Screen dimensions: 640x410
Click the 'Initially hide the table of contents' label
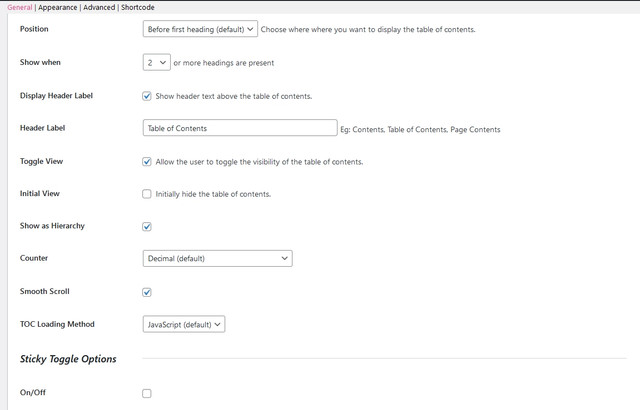coord(213,194)
